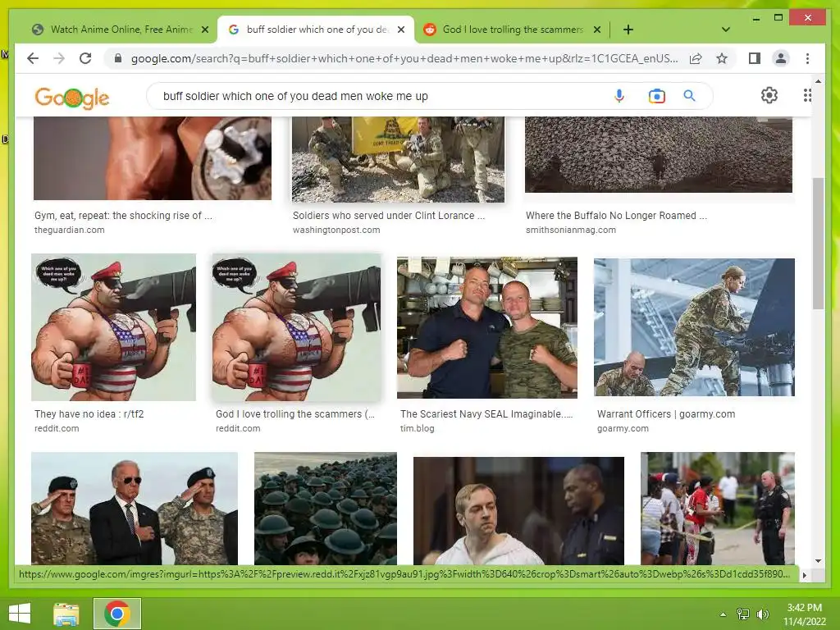
Task: Go back to the previous page
Action: pyautogui.click(x=33, y=58)
